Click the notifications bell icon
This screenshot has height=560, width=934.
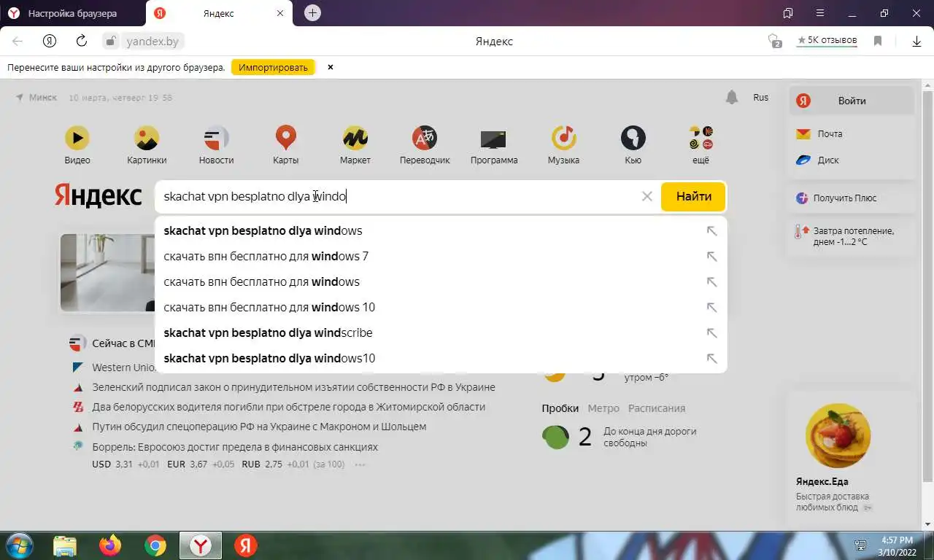click(731, 97)
